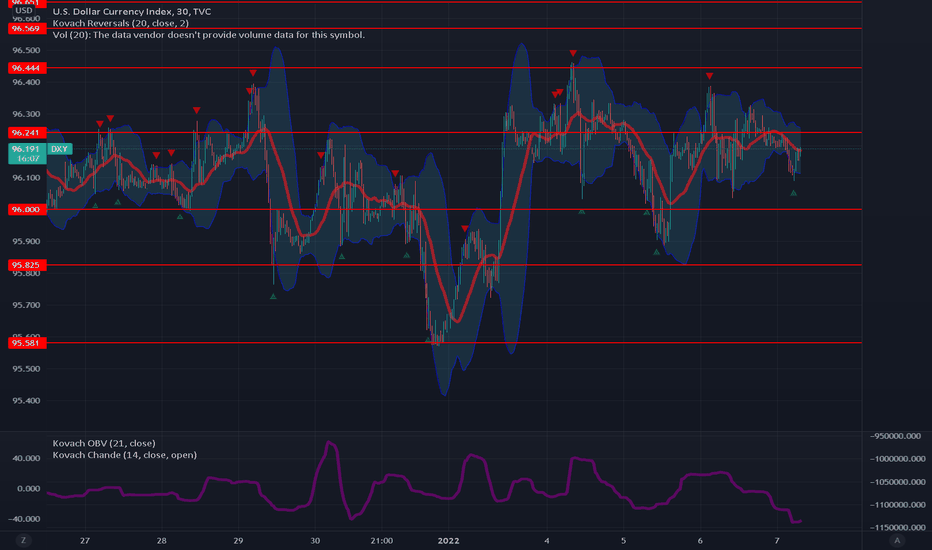This screenshot has height=550, width=932.
Task: Click the 95.500 price axis value
Action: (26, 369)
